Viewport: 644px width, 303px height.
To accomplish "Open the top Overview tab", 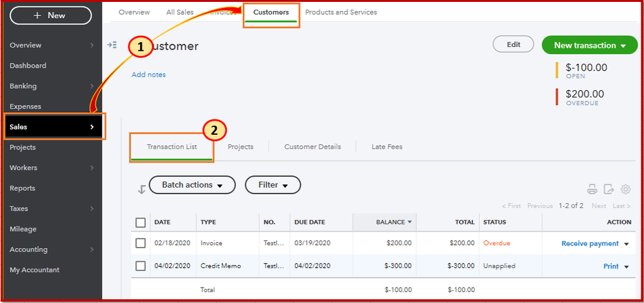I will pyautogui.click(x=134, y=12).
